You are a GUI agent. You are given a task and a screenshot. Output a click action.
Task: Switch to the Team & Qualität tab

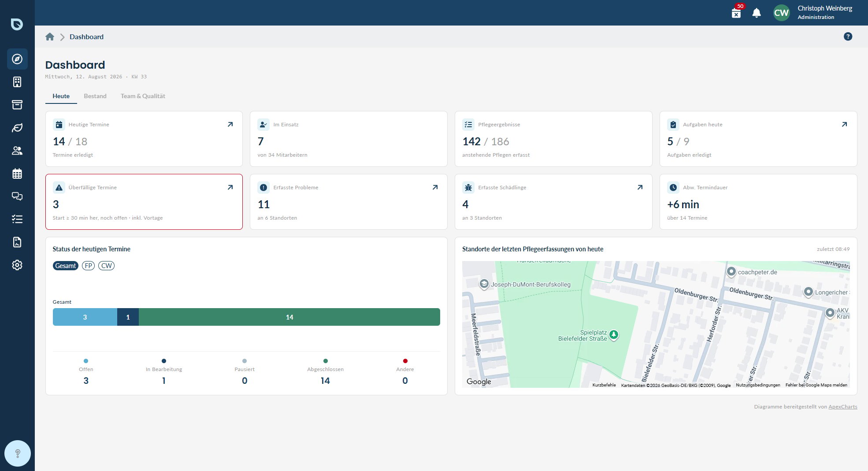pos(143,96)
